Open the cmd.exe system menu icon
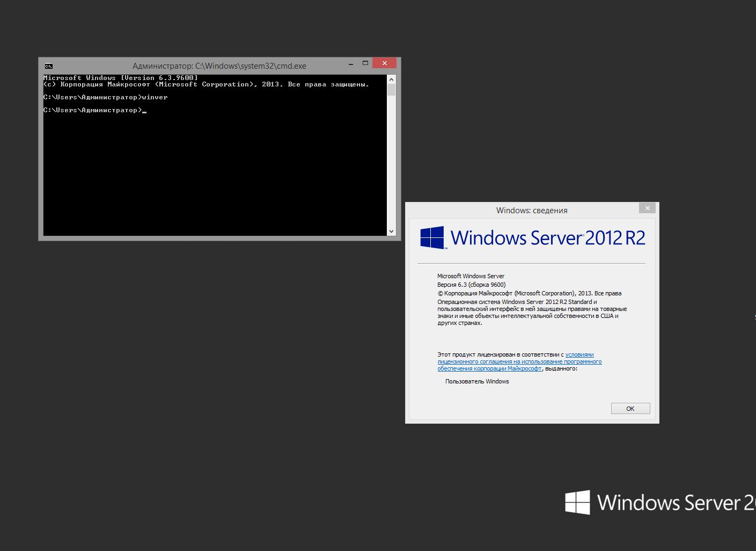 coord(49,66)
